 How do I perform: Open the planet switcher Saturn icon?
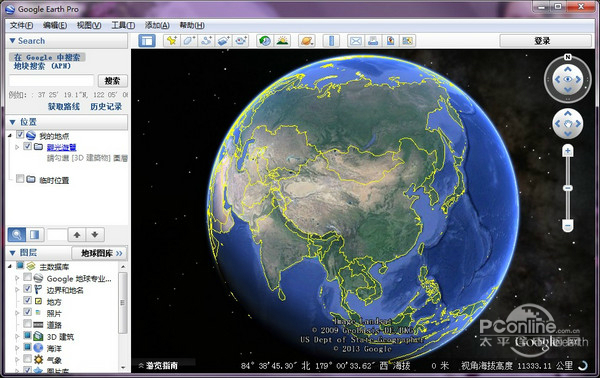click(x=307, y=41)
